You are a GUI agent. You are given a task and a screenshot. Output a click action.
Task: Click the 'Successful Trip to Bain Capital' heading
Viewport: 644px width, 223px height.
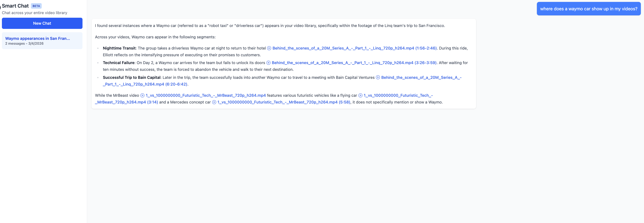[x=132, y=77]
